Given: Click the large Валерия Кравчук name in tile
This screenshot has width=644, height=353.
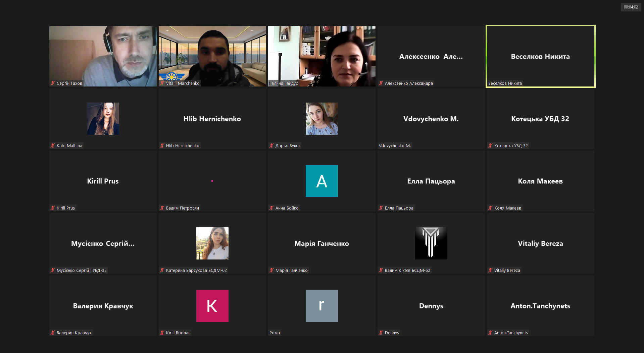Looking at the screenshot, I should [103, 306].
